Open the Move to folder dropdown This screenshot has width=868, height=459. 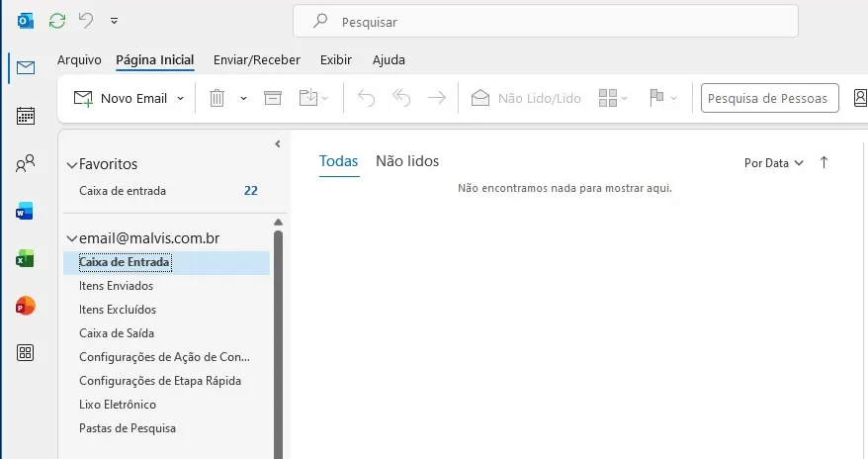(313, 99)
